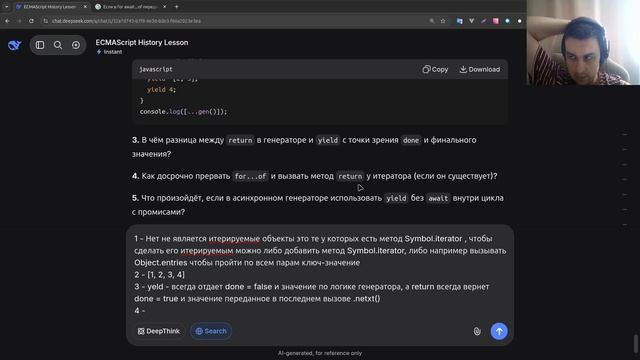Click the 'return' inline code in question 3

(x=240, y=140)
